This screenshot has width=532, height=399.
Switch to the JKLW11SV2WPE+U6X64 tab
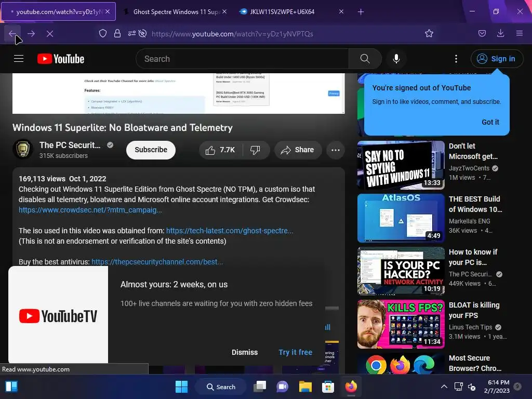tap(291, 11)
